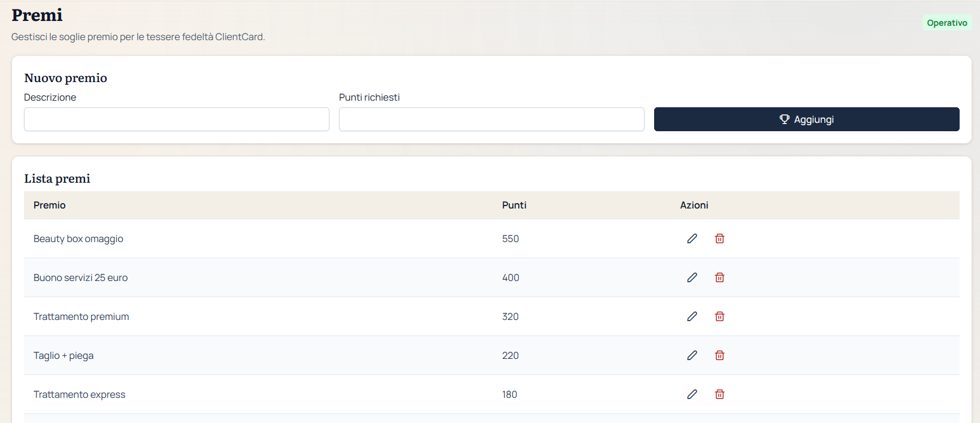Click the Aggiungi button
Image resolution: width=980 pixels, height=423 pixels.
tap(806, 119)
